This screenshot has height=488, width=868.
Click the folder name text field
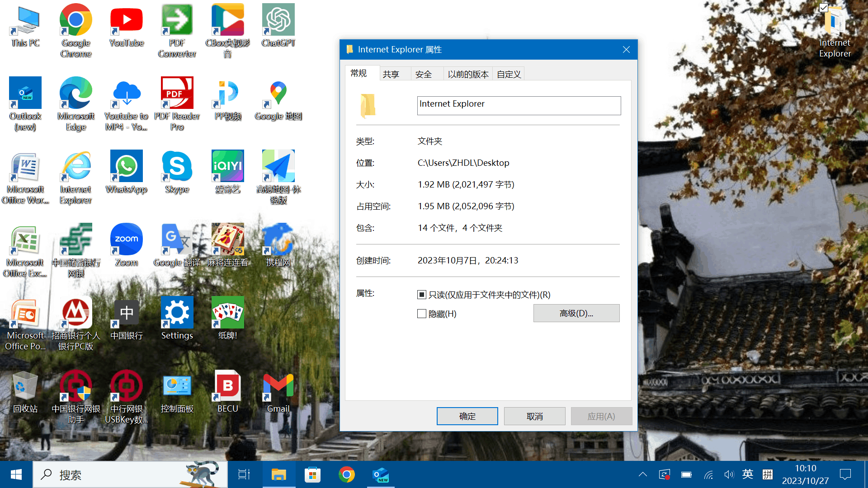coord(519,105)
